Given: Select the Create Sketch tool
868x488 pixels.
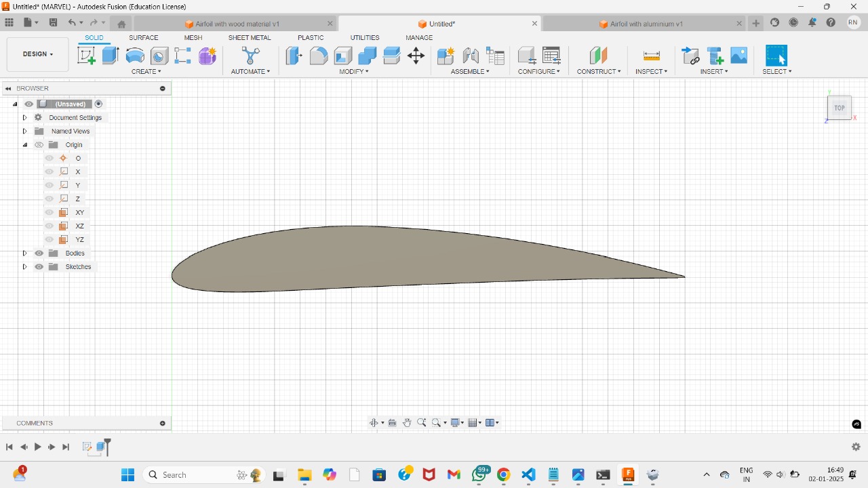Looking at the screenshot, I should (x=86, y=56).
